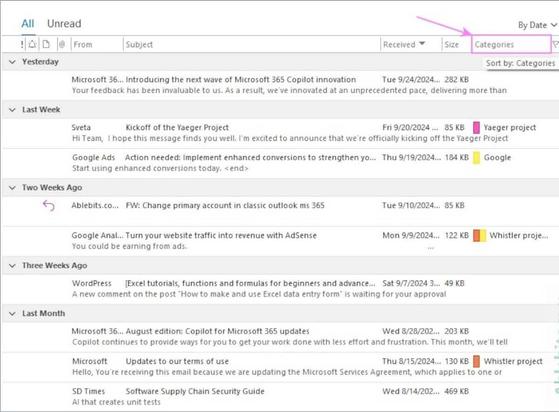This screenshot has width=559, height=412.
Task: Click the reply arrow icon on Ablebits message
Action: pyautogui.click(x=49, y=206)
